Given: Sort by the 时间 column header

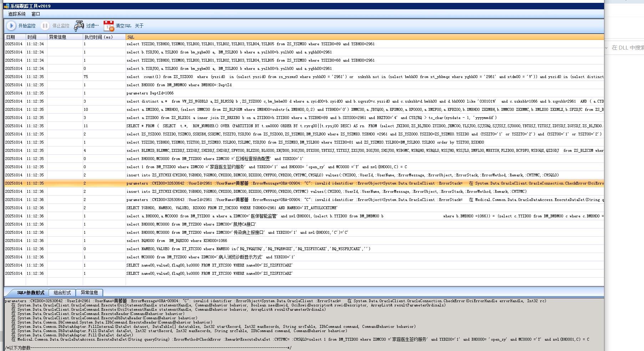Looking at the screenshot, I should (x=36, y=37).
